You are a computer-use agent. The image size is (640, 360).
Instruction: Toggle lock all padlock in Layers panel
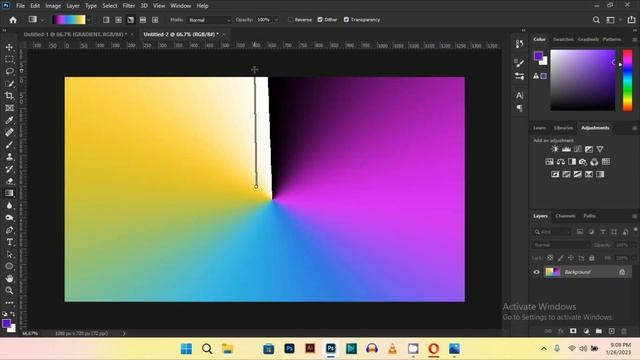[x=592, y=258]
